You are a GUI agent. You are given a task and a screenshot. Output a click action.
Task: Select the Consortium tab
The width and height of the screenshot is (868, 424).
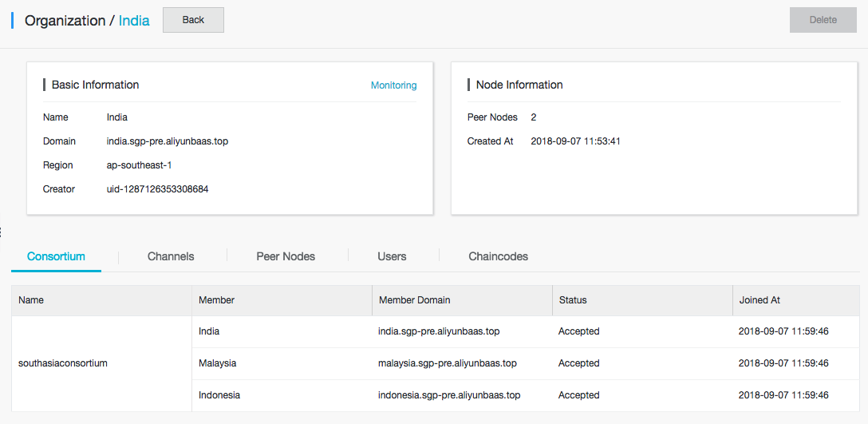click(x=56, y=256)
